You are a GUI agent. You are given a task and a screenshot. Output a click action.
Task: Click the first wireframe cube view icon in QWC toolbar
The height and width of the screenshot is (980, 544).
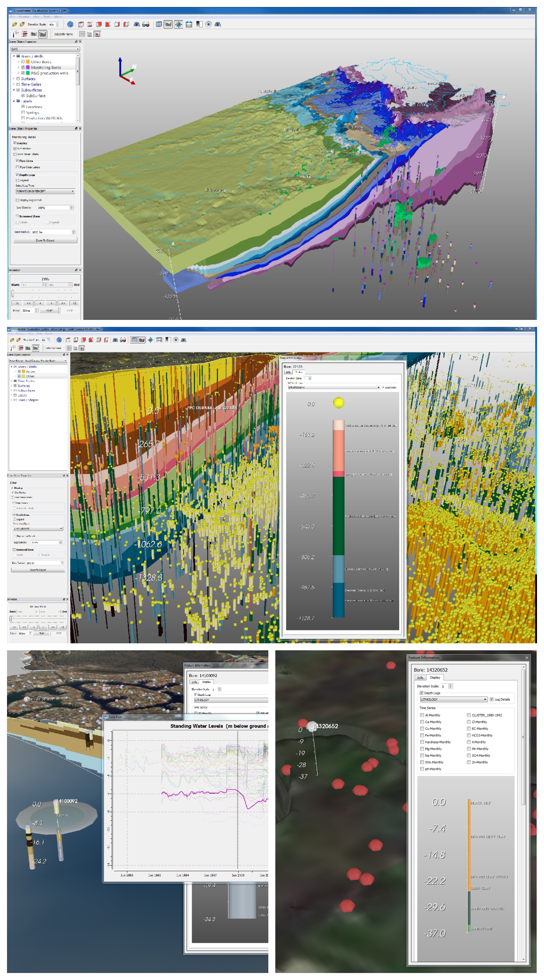pos(81,24)
